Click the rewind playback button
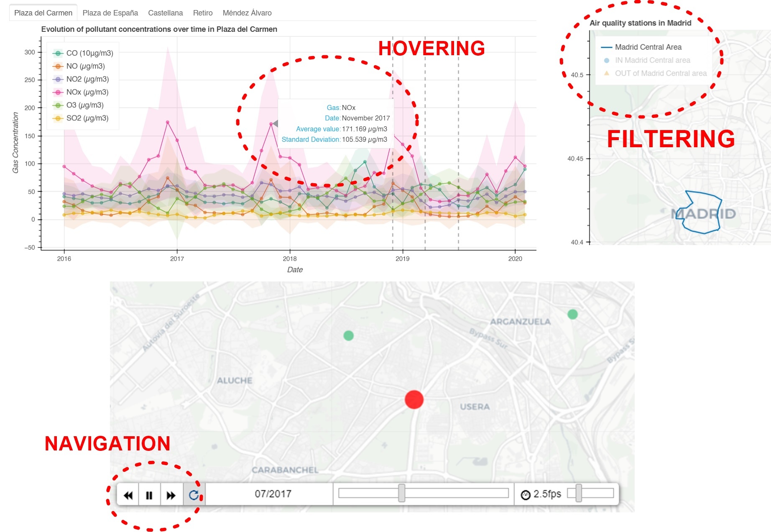The image size is (771, 532). [x=128, y=495]
